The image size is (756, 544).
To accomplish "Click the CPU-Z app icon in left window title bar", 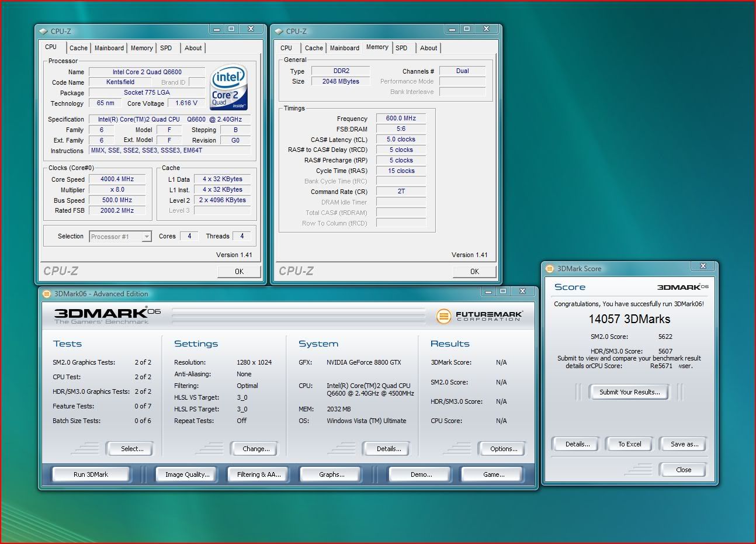I will coord(43,32).
